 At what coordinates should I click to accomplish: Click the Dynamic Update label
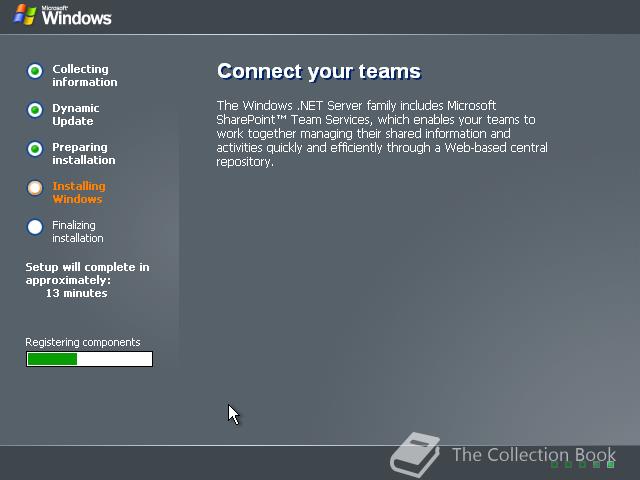point(76,115)
